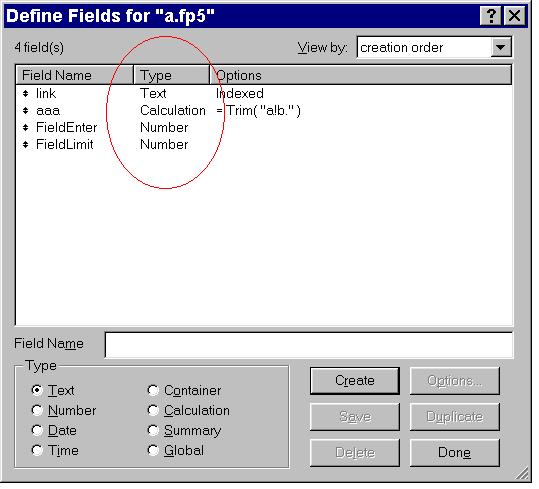Select the Number type radio button
This screenshot has height=489, width=539.
37,410
